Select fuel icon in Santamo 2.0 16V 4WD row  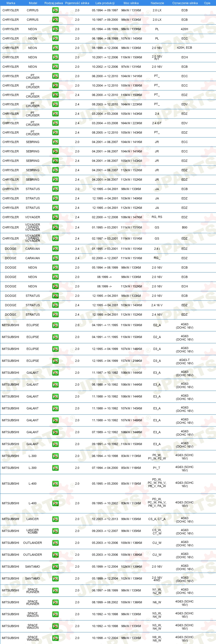[x=55, y=578]
